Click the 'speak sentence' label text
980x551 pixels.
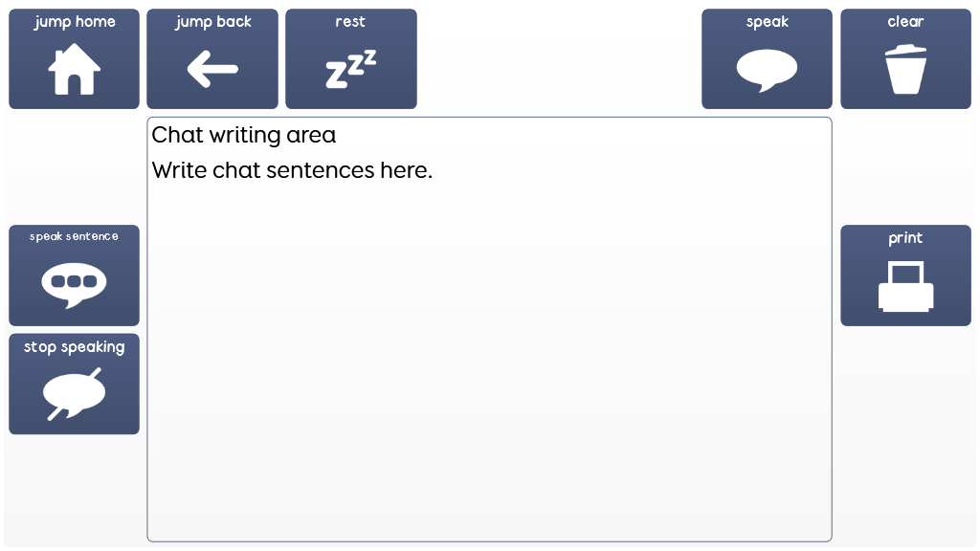[74, 236]
